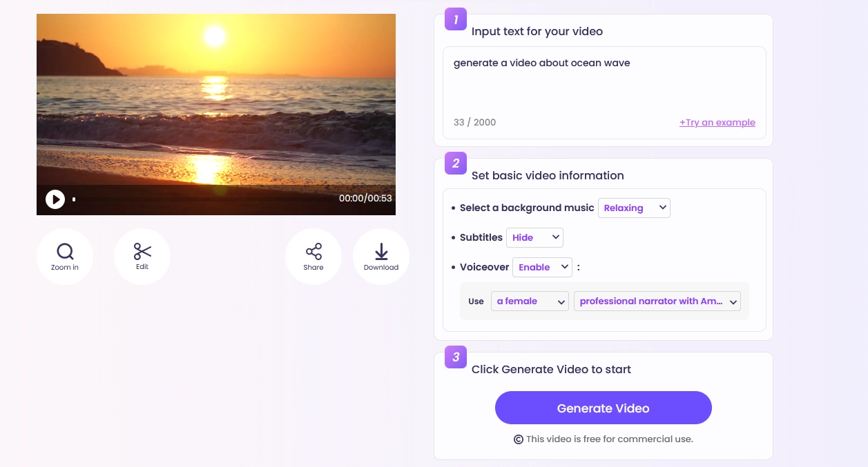Image resolution: width=868 pixels, height=467 pixels.
Task: Click the copyright symbol icon
Action: [519, 439]
